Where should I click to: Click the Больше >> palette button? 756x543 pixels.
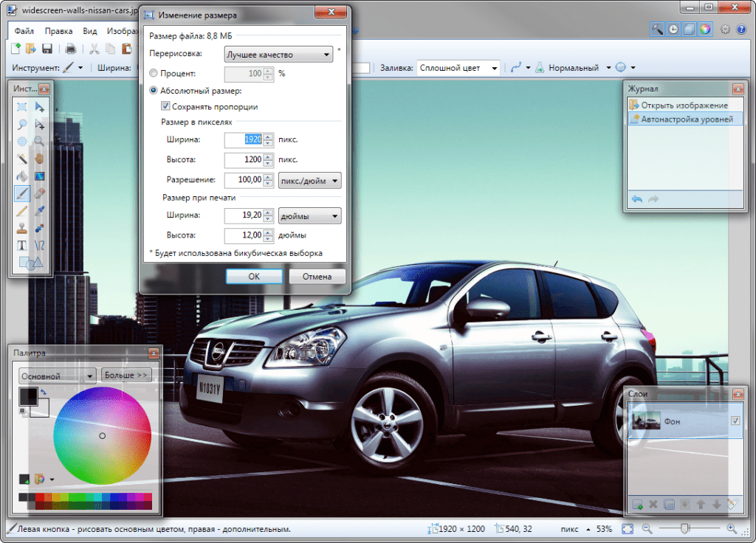tap(126, 375)
